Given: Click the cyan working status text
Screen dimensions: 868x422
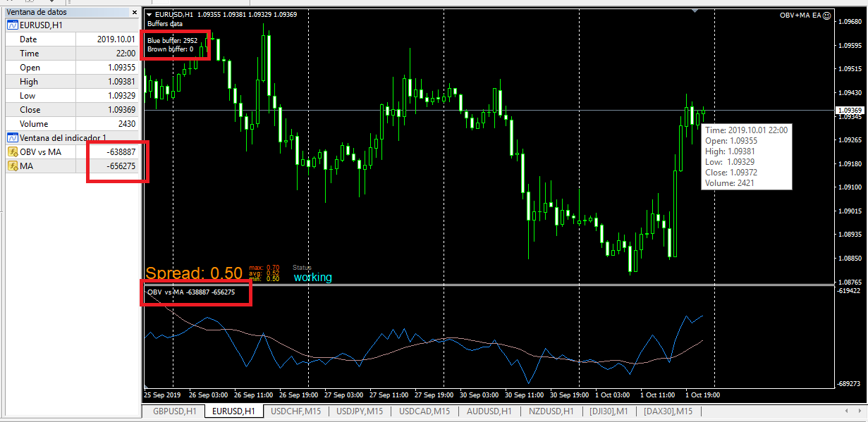Looking at the screenshot, I should [x=312, y=278].
